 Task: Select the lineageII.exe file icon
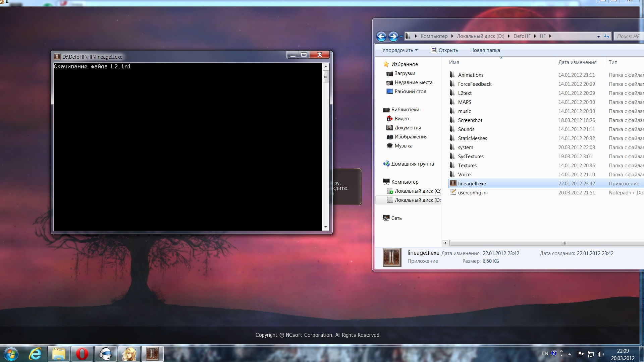(x=453, y=183)
